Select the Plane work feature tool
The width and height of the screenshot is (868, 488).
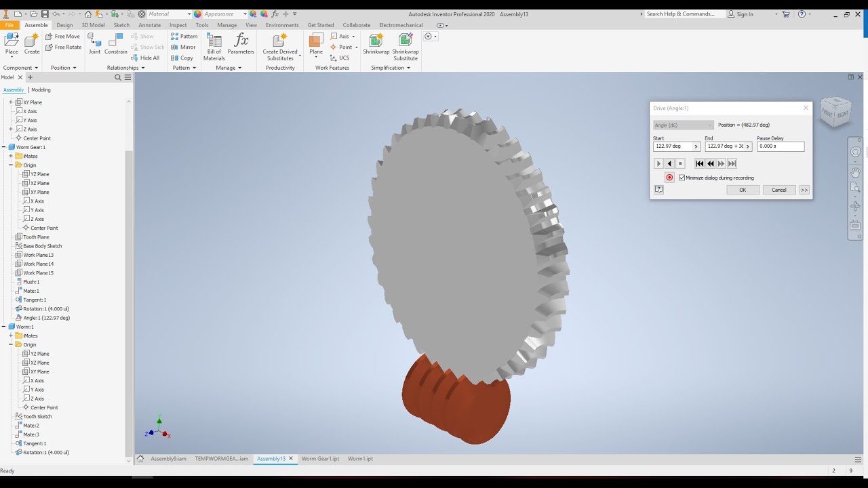[316, 43]
